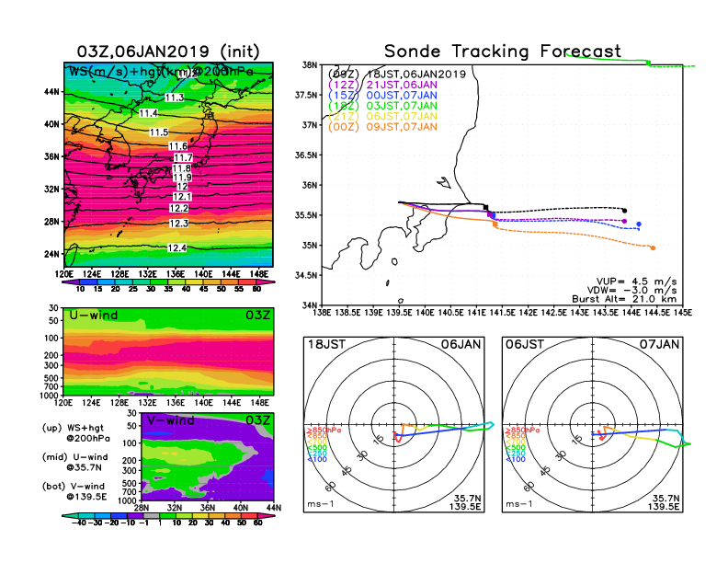Select the yellow legend entry "(21Z) 06JST,07JAN"
Viewport: 728px width, 563px height.
(x=382, y=116)
